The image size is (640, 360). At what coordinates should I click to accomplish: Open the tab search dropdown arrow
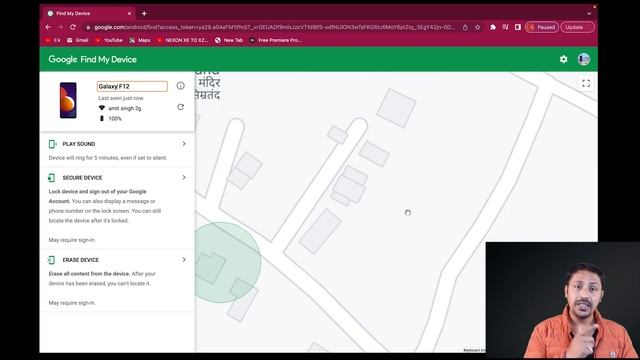[589, 13]
